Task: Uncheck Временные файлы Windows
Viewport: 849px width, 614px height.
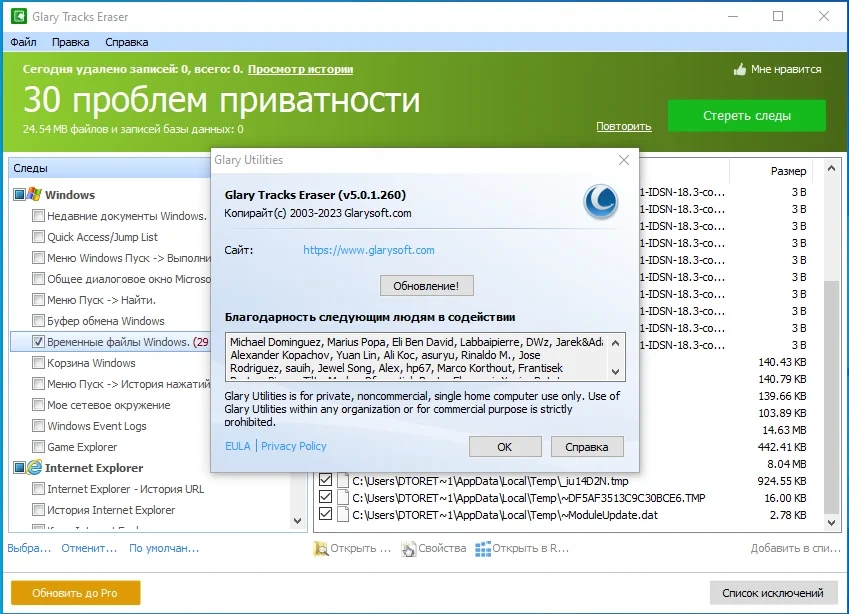Action: point(38,342)
